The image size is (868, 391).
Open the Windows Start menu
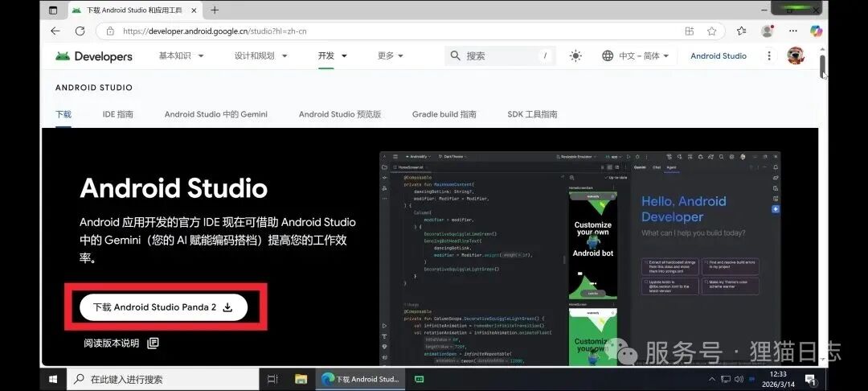click(54, 380)
